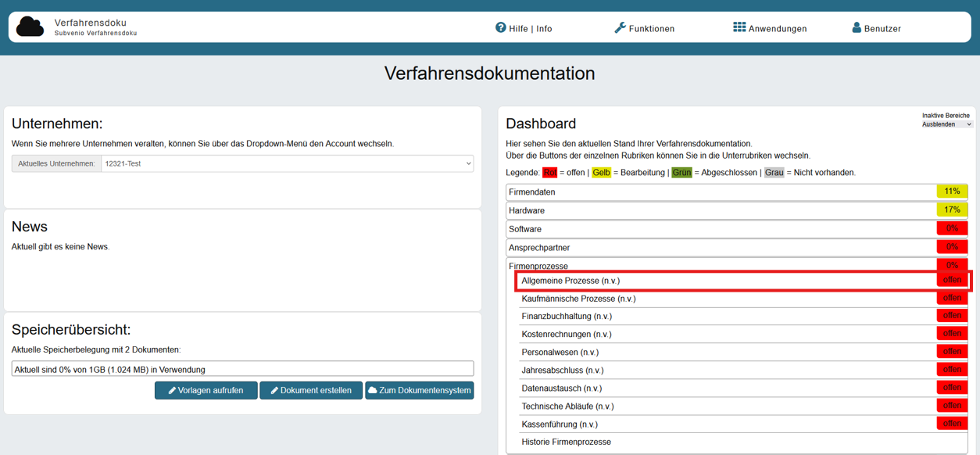This screenshot has height=455, width=980.
Task: Click the question mark help icon
Action: click(501, 27)
